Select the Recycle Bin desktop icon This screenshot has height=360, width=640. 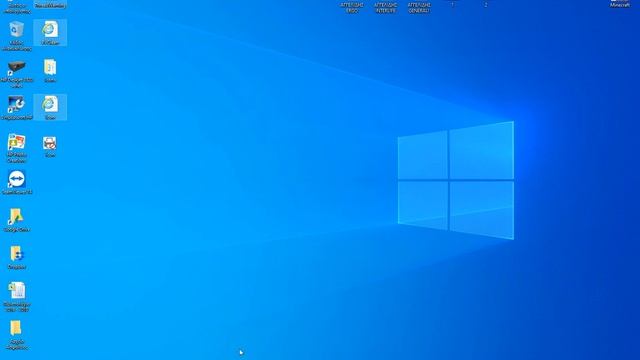pyautogui.click(x=16, y=30)
